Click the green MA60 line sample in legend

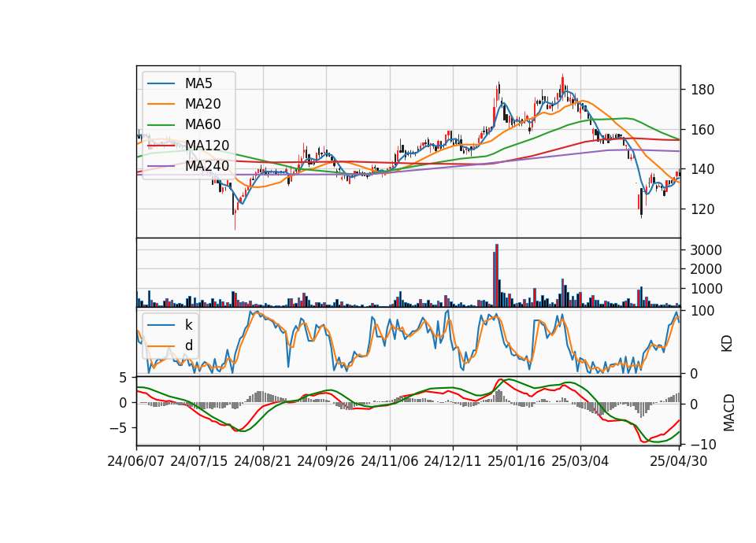[x=161, y=125]
